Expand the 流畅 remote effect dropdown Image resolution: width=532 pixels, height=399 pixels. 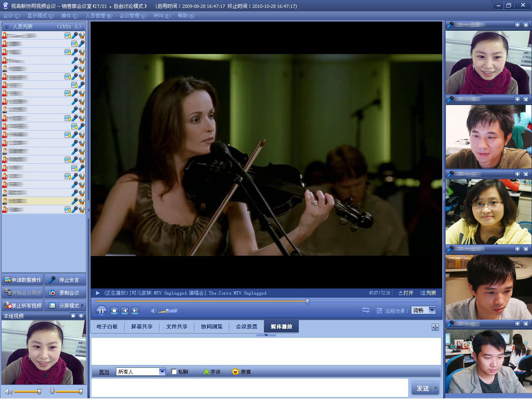tap(432, 310)
